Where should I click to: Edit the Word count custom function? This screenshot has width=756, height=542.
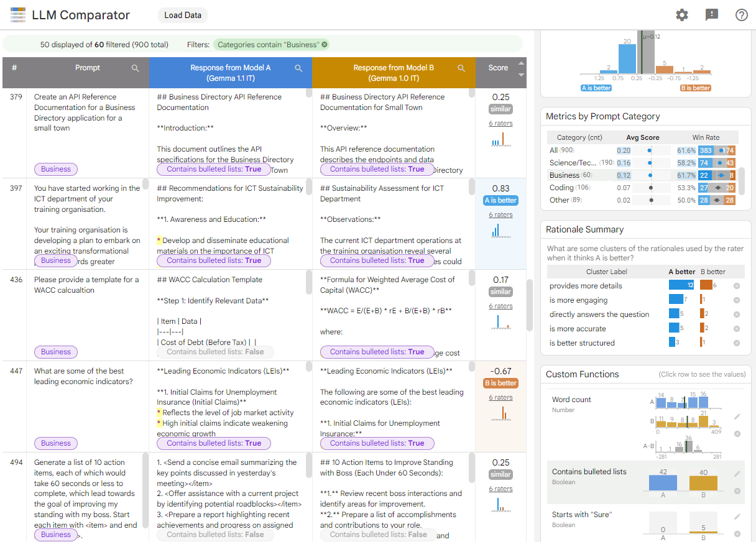click(737, 415)
